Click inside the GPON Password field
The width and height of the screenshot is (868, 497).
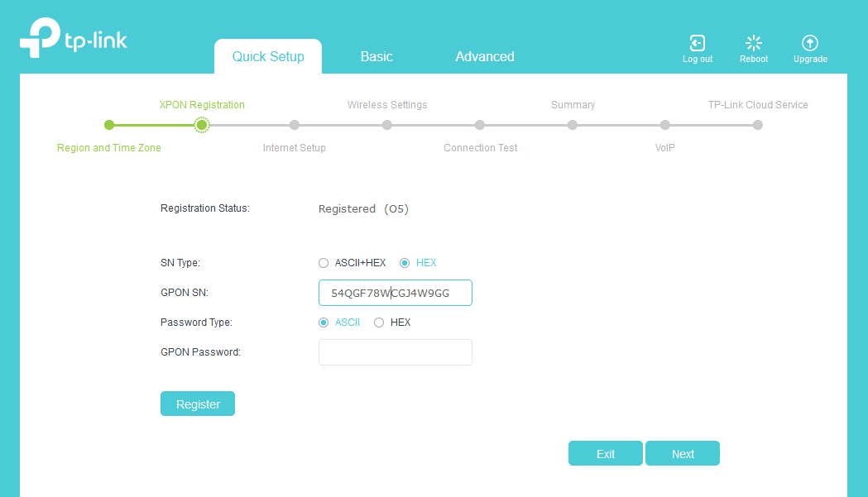pos(395,352)
